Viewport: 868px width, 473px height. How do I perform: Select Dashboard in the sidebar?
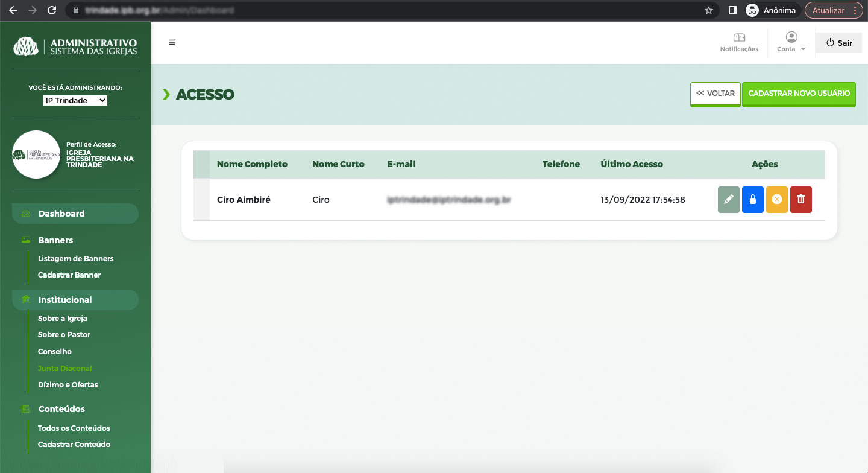click(61, 214)
